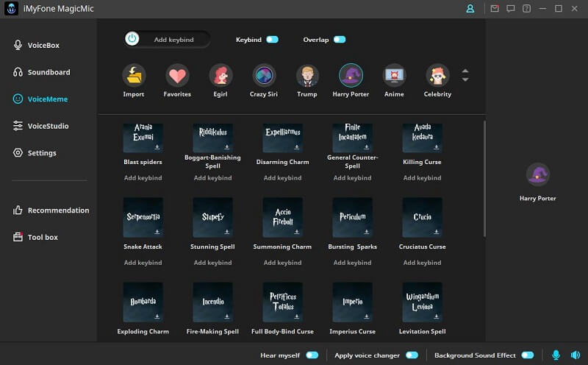The height and width of the screenshot is (365, 588).
Task: Click the iMyFone MagicMic logo
Action: [x=11, y=9]
